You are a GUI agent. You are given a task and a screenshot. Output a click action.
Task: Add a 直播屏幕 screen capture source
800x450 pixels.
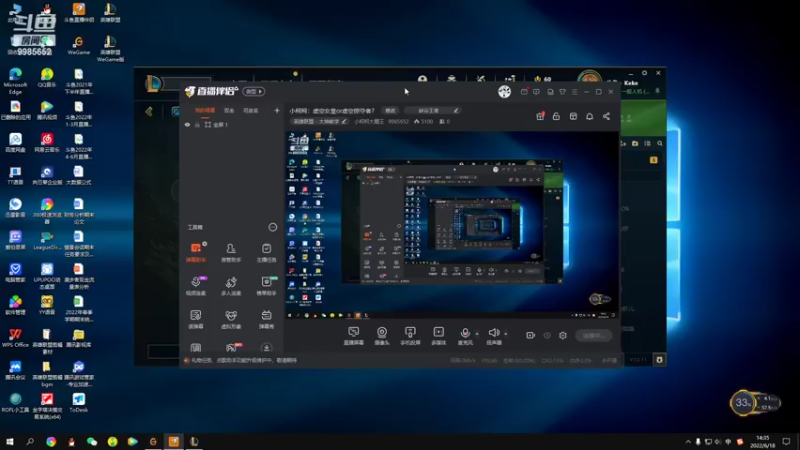(354, 336)
